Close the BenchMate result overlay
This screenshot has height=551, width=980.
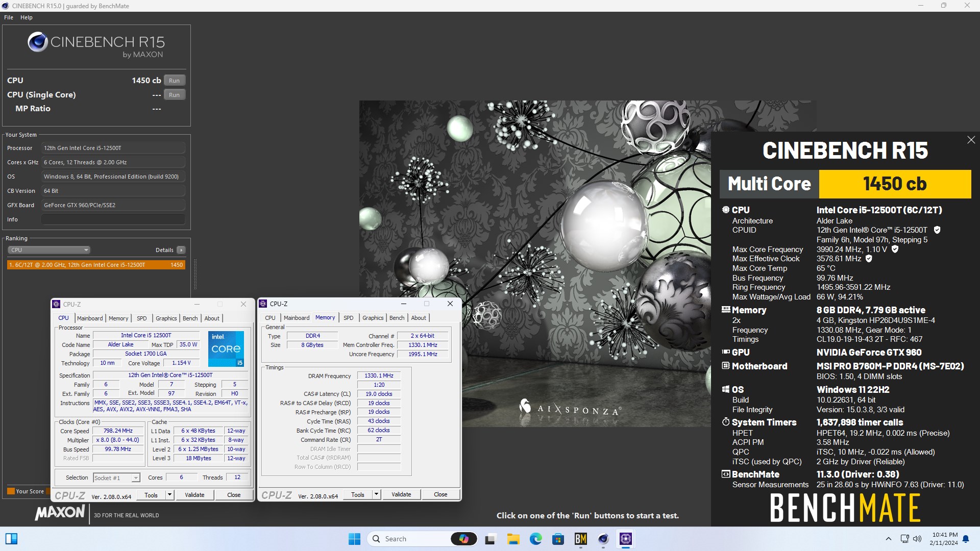(x=971, y=140)
